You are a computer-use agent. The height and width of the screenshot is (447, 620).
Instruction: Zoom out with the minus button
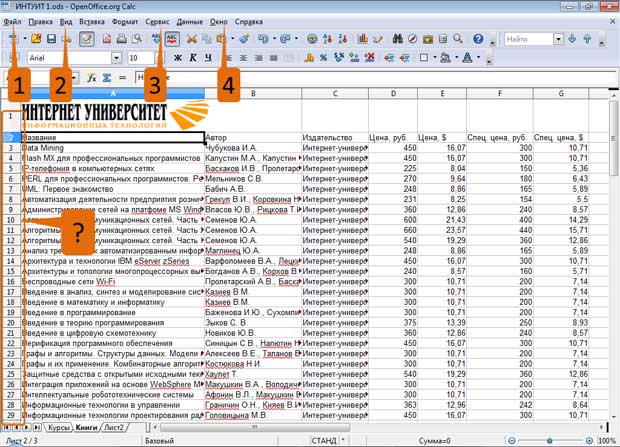click(x=512, y=440)
